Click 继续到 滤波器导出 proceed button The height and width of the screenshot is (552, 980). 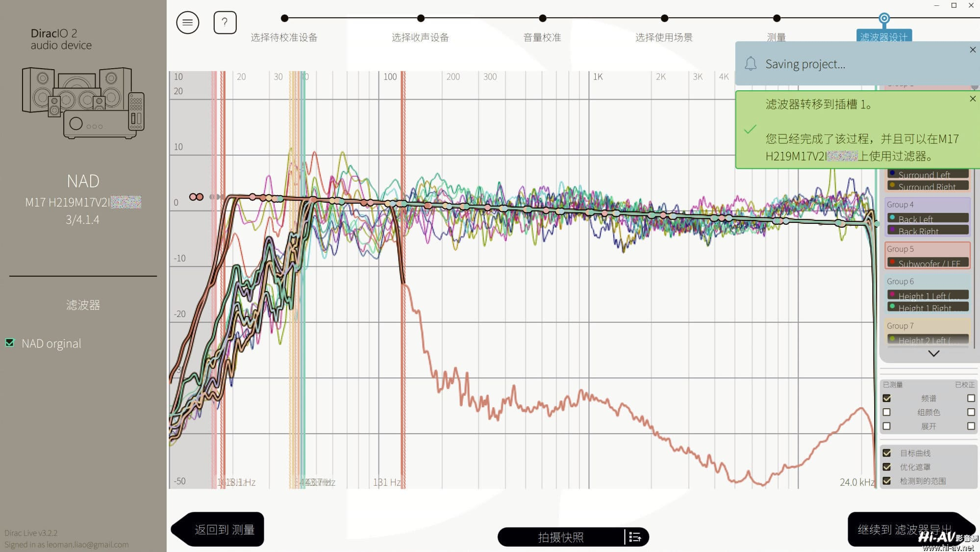coord(911,529)
